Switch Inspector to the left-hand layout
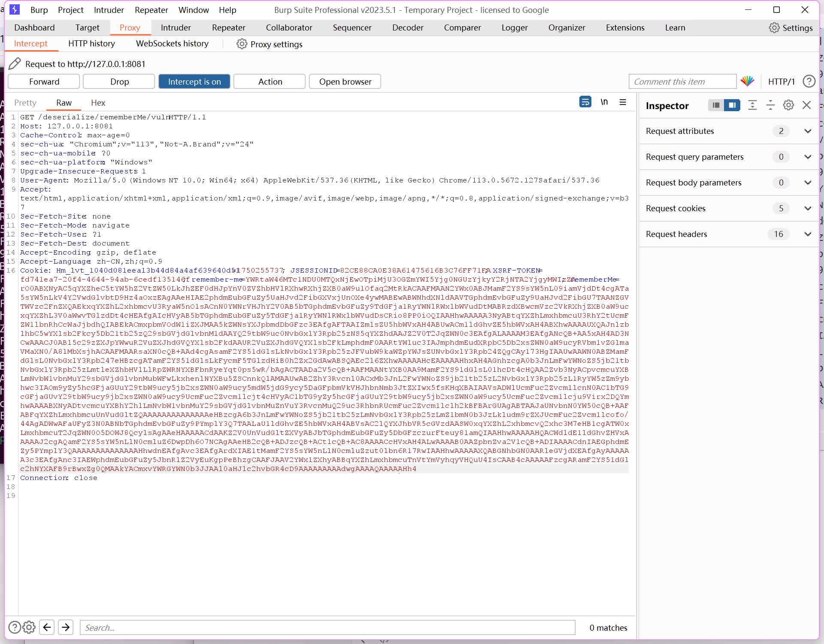The height and width of the screenshot is (644, 824). point(715,105)
